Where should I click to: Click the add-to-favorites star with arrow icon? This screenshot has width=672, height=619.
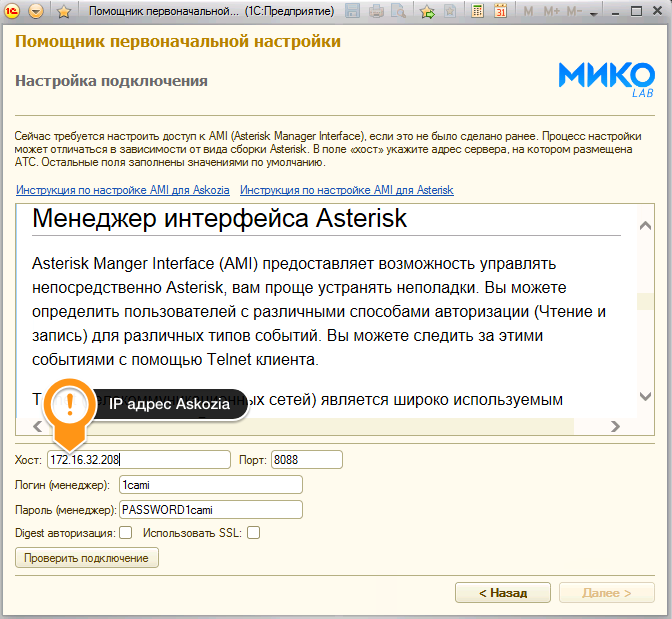tap(427, 12)
